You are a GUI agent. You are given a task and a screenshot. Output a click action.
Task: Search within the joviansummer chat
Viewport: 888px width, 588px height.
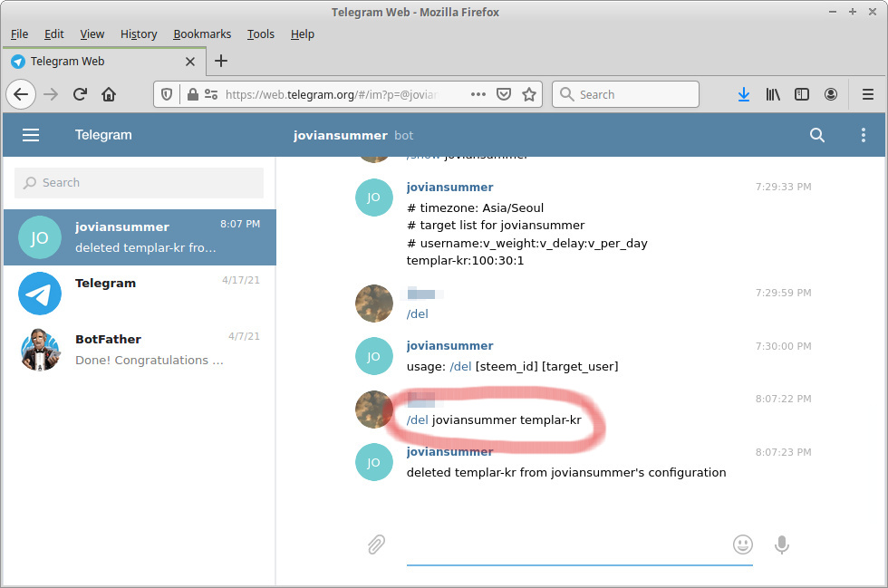coord(816,135)
